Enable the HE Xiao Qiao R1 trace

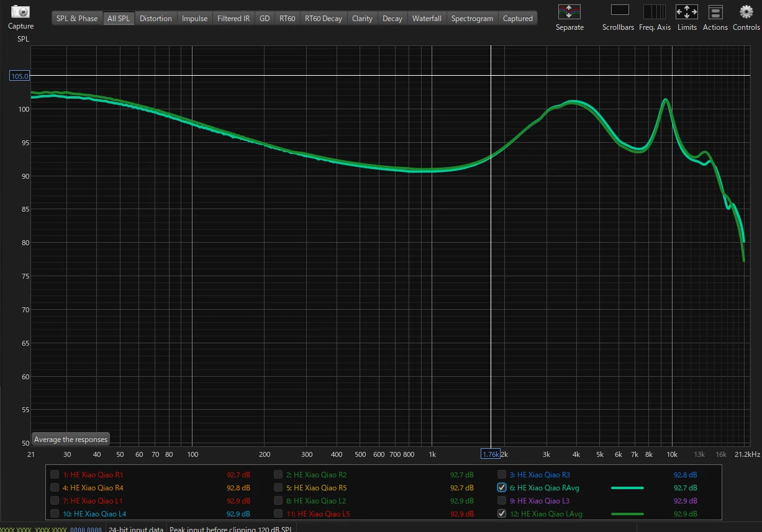click(x=55, y=475)
